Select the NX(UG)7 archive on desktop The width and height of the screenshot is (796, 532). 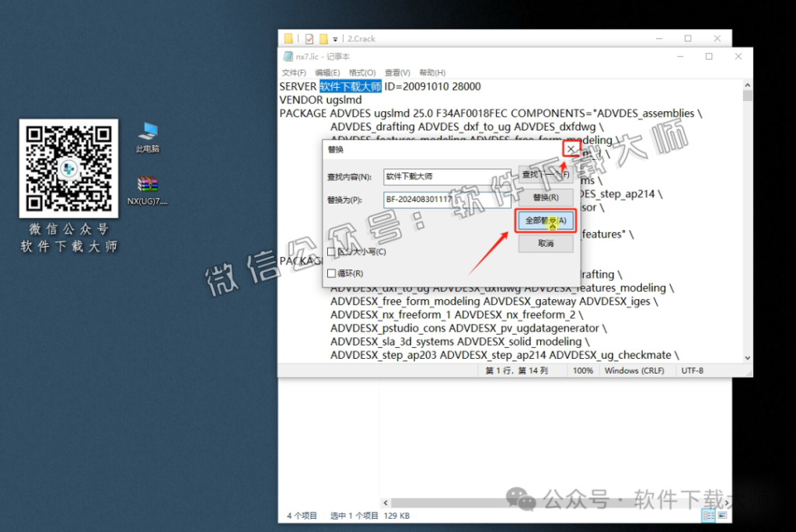click(148, 185)
